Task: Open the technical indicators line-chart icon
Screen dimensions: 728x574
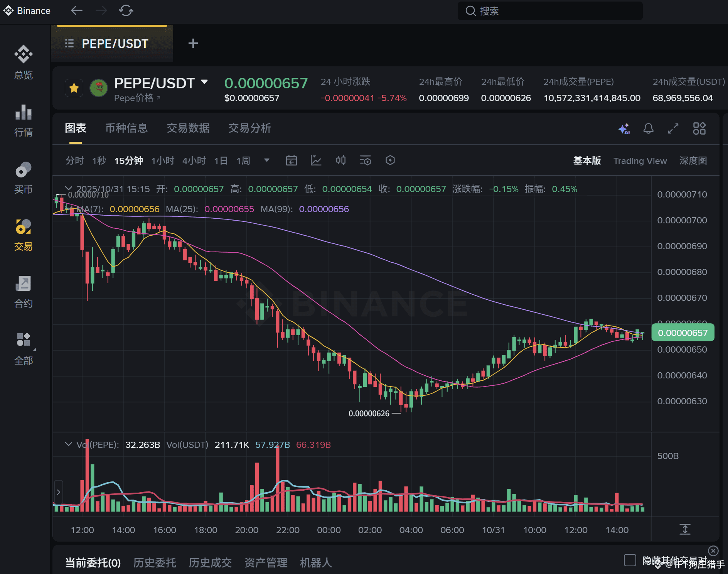Action: pyautogui.click(x=316, y=160)
